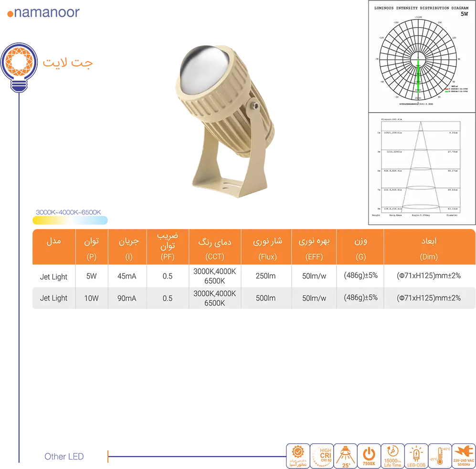Viewport: 476px width, 469px height.
Task: Click the temperature range thermometer icon
Action: 440,456
